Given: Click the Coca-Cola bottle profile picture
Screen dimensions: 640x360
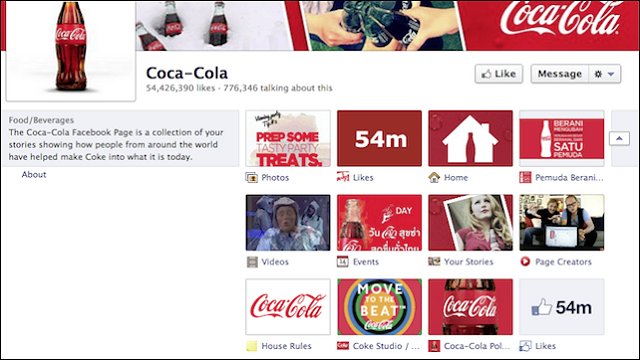Looking at the screenshot, I should pos(71,50).
